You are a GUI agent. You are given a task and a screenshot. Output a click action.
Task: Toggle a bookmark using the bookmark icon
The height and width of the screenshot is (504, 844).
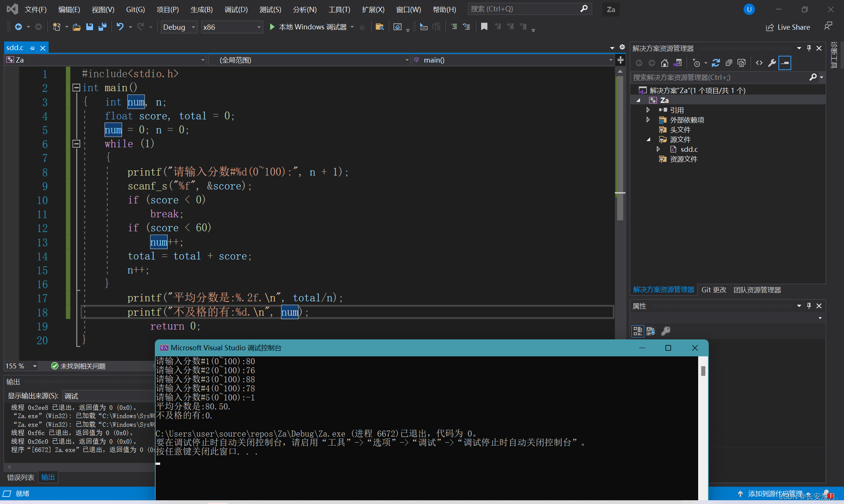484,27
